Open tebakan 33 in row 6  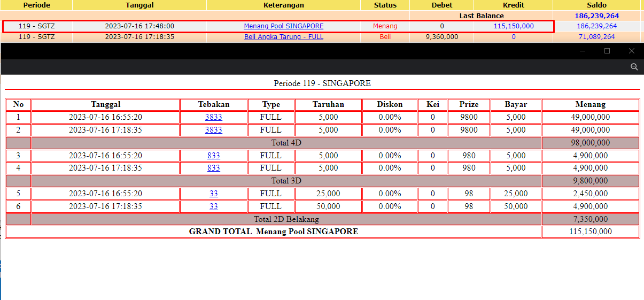pos(214,206)
